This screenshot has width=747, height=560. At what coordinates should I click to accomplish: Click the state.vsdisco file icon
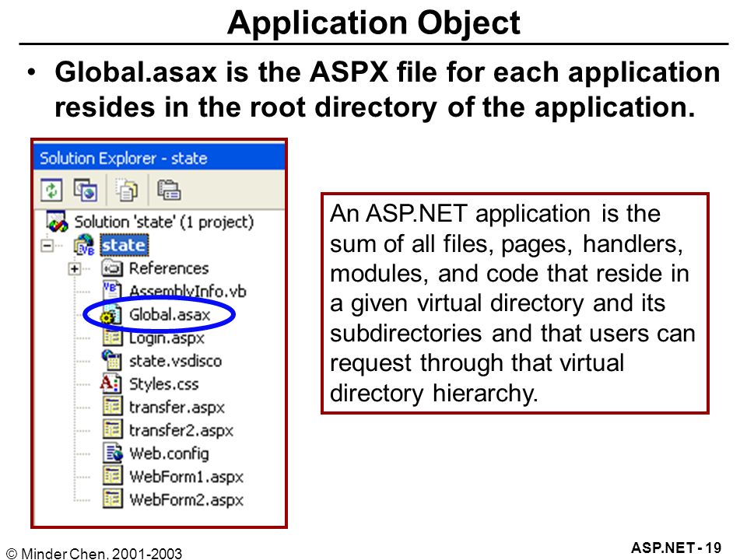(x=111, y=360)
